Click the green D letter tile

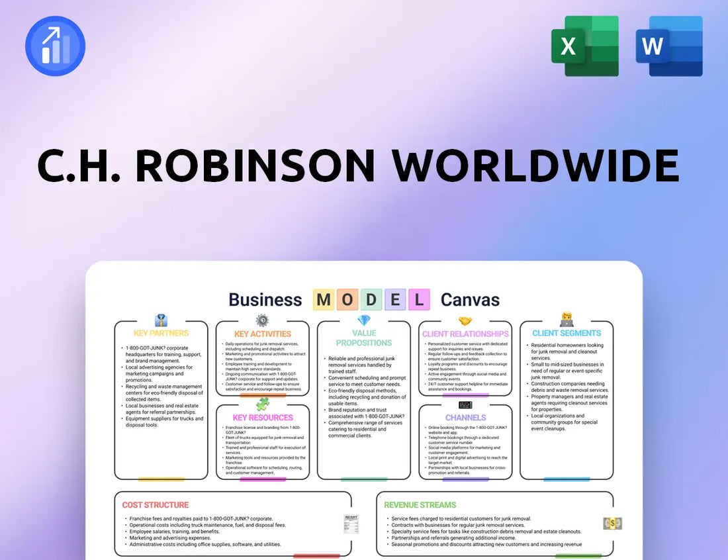coord(371,299)
